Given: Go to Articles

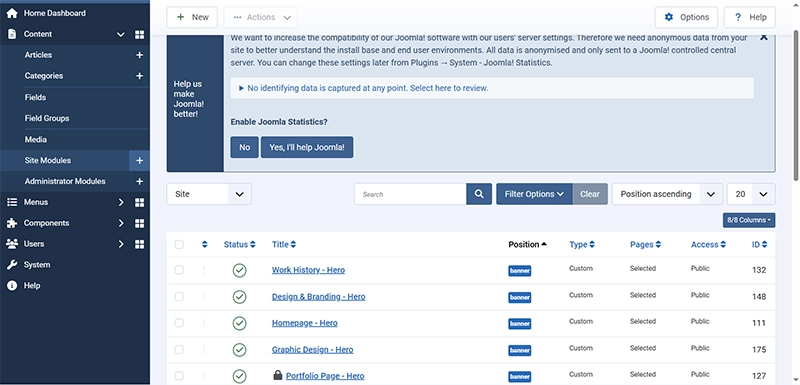Looking at the screenshot, I should (x=38, y=55).
